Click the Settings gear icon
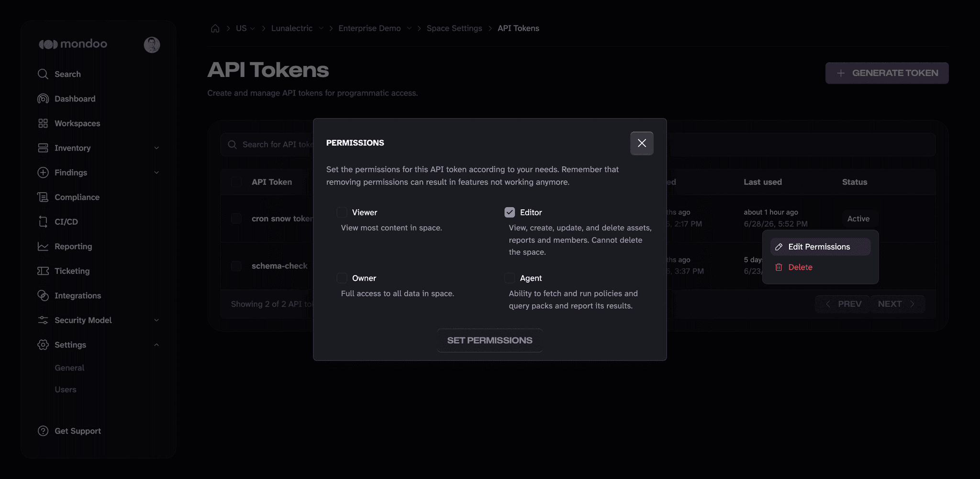The width and height of the screenshot is (980, 479). (43, 345)
